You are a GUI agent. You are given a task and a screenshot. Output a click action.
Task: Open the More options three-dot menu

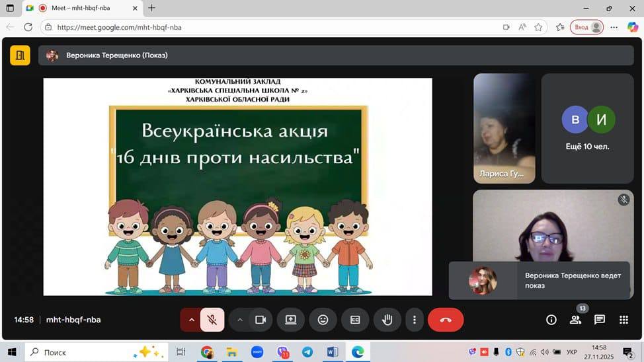[415, 320]
